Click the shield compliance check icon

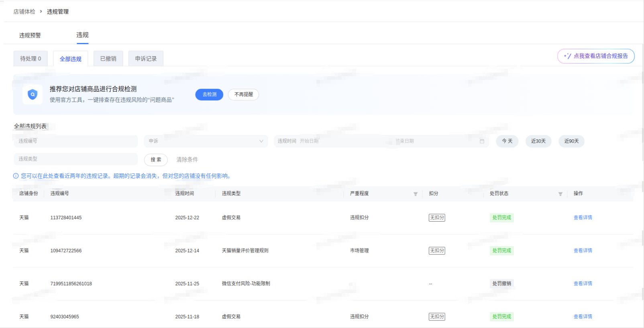pyautogui.click(x=33, y=94)
